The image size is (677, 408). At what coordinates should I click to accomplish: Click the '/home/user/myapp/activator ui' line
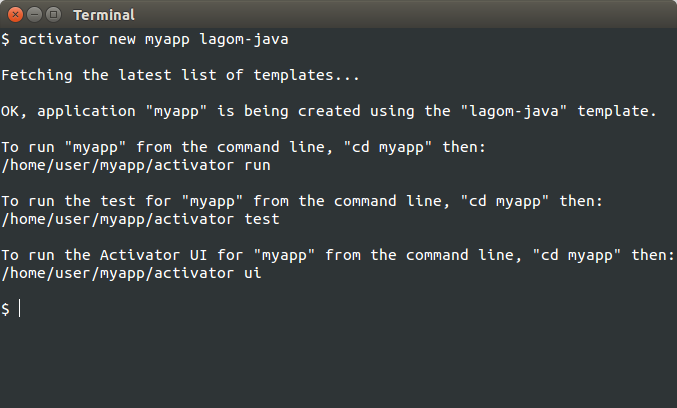point(131,273)
